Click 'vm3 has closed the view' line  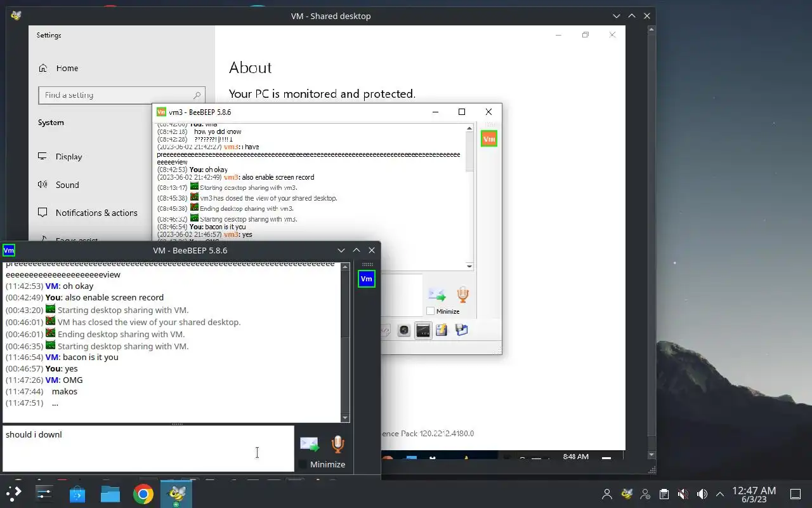[268, 198]
